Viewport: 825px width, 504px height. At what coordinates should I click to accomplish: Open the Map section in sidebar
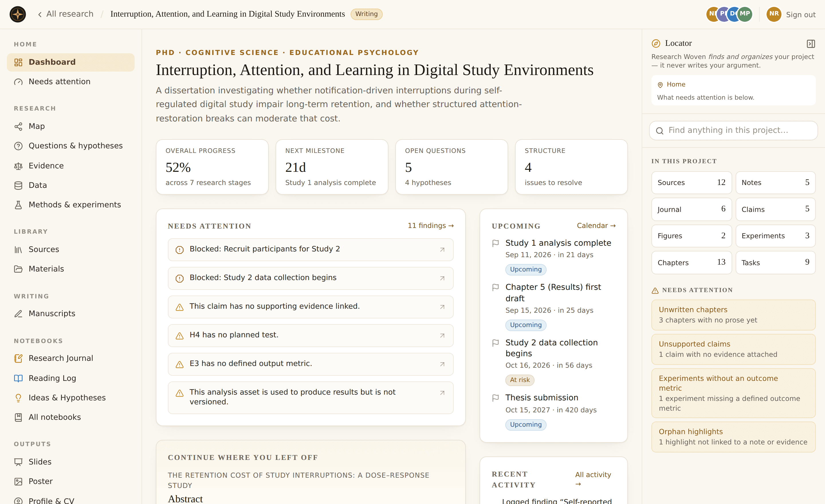click(x=71, y=126)
